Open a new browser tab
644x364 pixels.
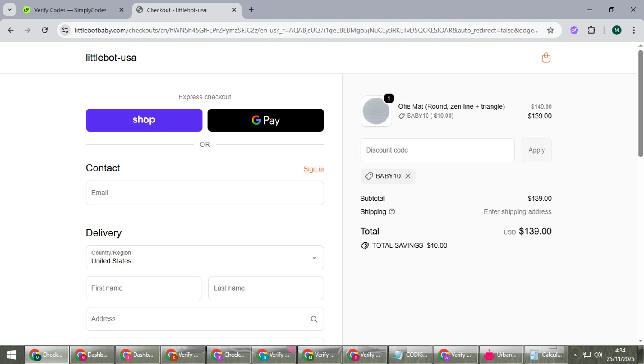pos(251,10)
